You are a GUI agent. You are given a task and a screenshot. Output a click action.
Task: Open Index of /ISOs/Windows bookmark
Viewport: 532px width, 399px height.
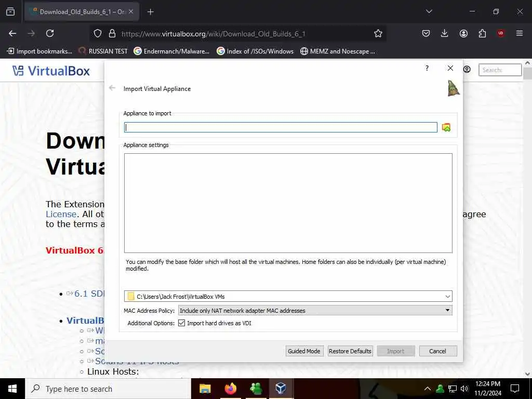tap(255, 51)
